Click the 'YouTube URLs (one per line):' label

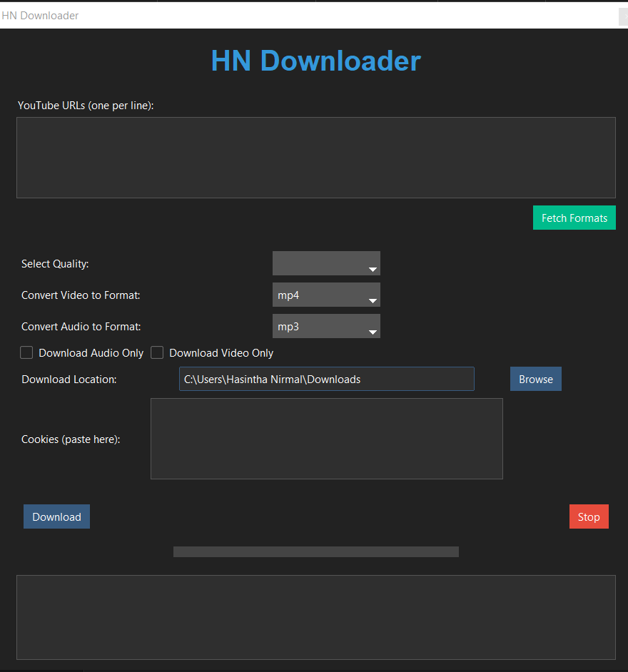pyautogui.click(x=86, y=106)
